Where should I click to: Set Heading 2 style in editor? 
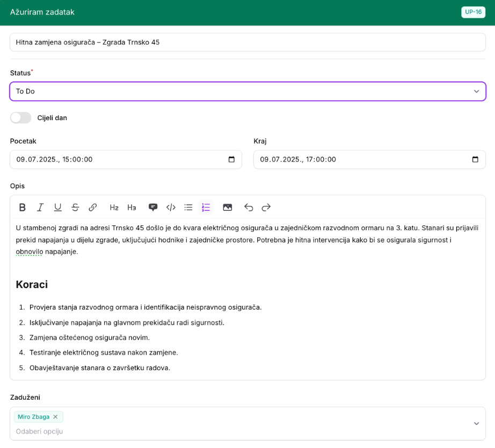pos(114,207)
